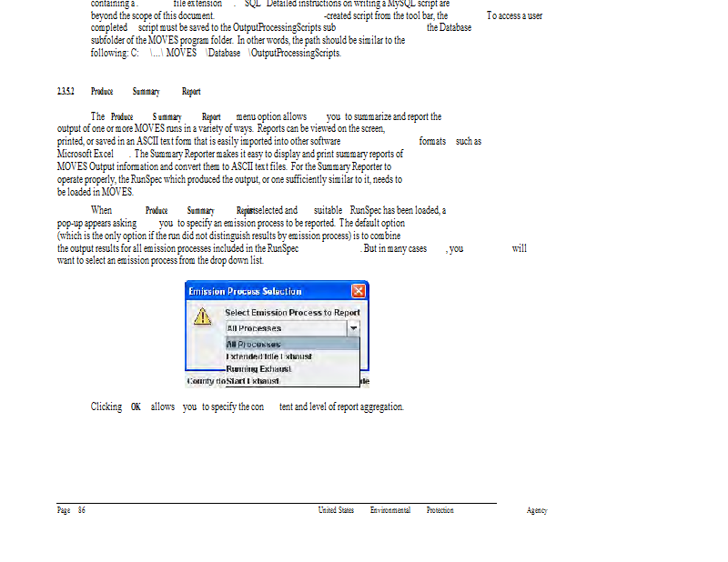Click the Produce Summary Report section heading
728x562 pixels.
click(x=146, y=92)
